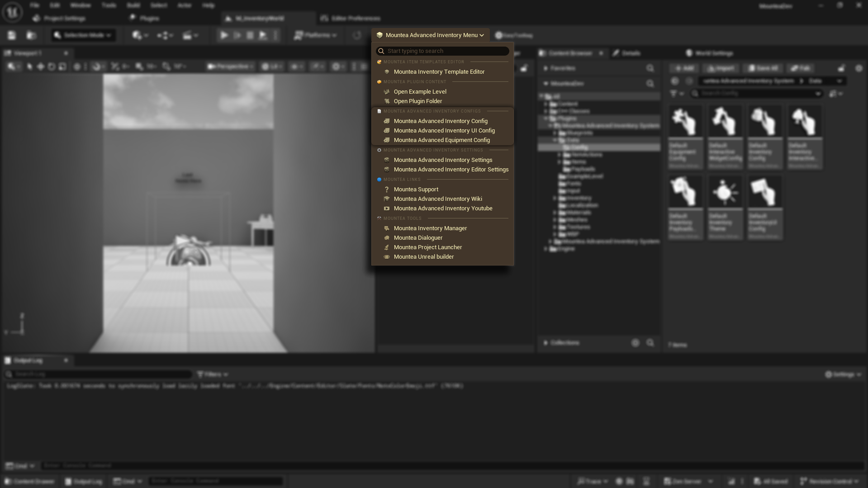Collapse the Mountea Advanced Inventory Menu dropdown
This screenshot has width=868, height=488.
pyautogui.click(x=430, y=35)
